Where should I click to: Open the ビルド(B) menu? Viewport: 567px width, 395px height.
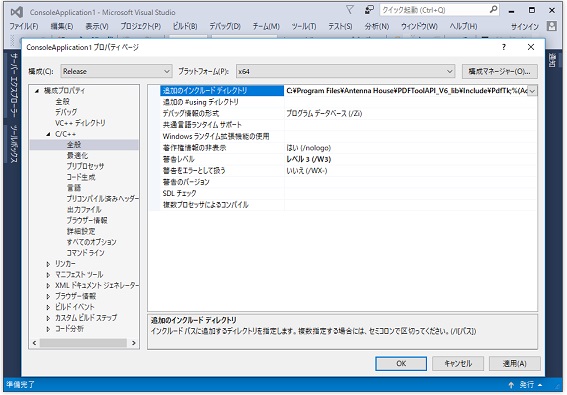pyautogui.click(x=185, y=26)
